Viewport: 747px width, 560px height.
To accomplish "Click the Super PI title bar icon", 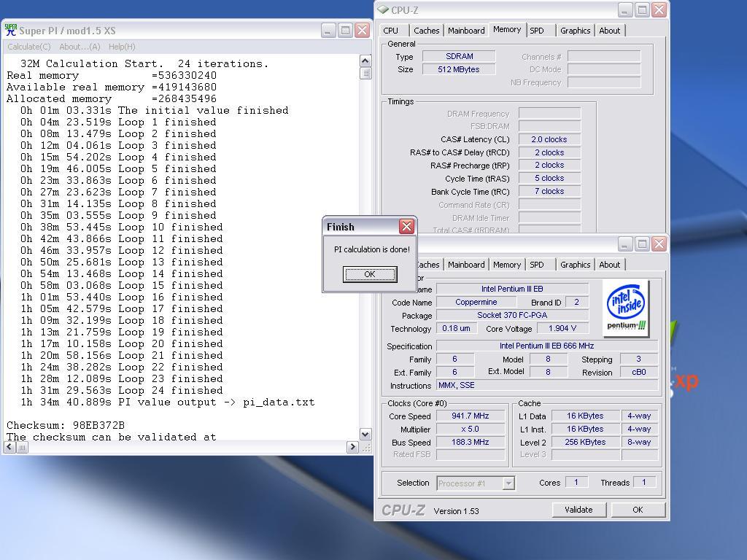I will [10, 30].
